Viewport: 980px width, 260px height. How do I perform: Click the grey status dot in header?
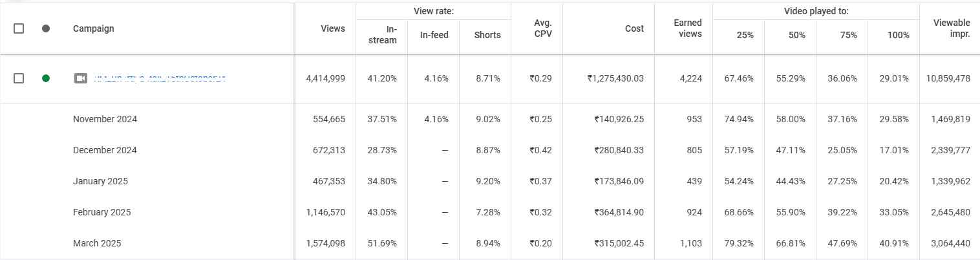point(46,28)
